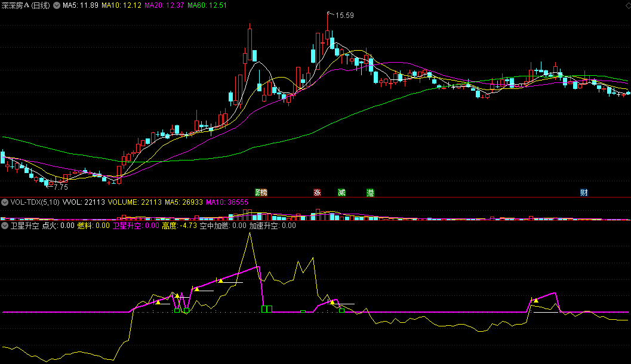
Task: Click the 7.75 low price annotation
Action: pyautogui.click(x=61, y=187)
